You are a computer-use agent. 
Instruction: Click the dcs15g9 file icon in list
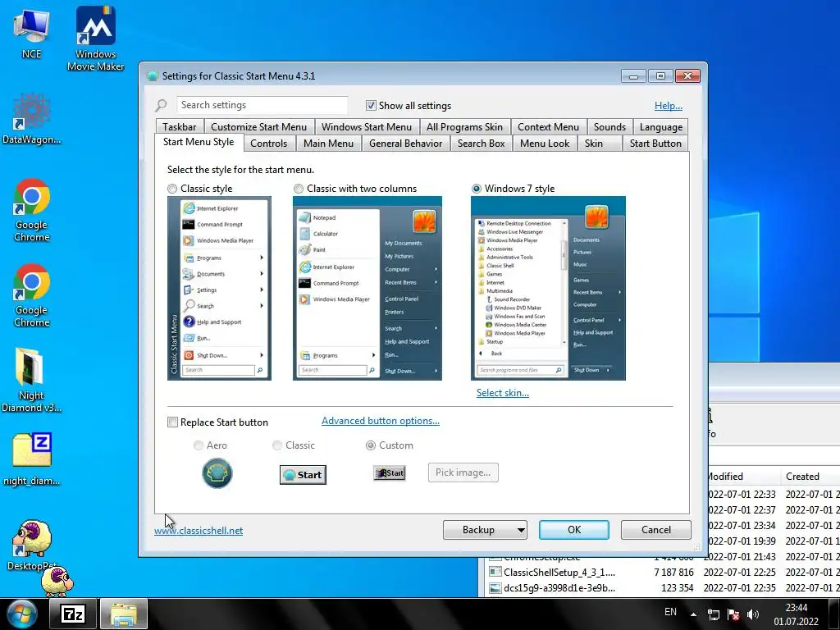click(x=495, y=587)
